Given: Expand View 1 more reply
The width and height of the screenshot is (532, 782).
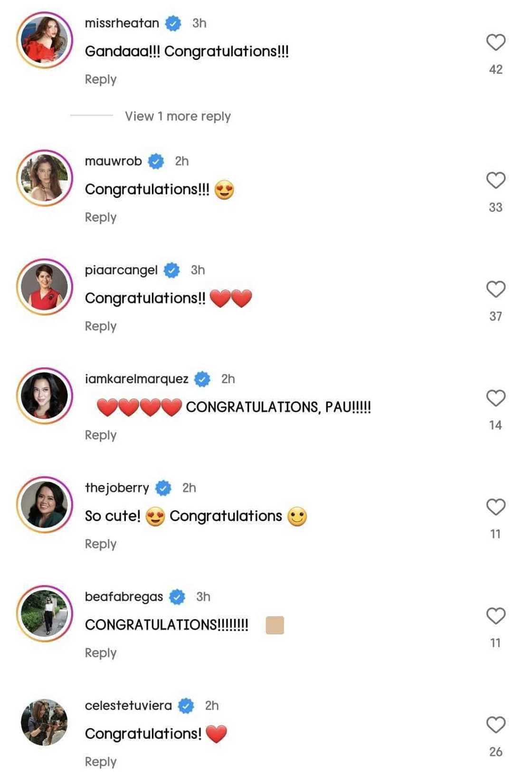Looking at the screenshot, I should pos(178,116).
